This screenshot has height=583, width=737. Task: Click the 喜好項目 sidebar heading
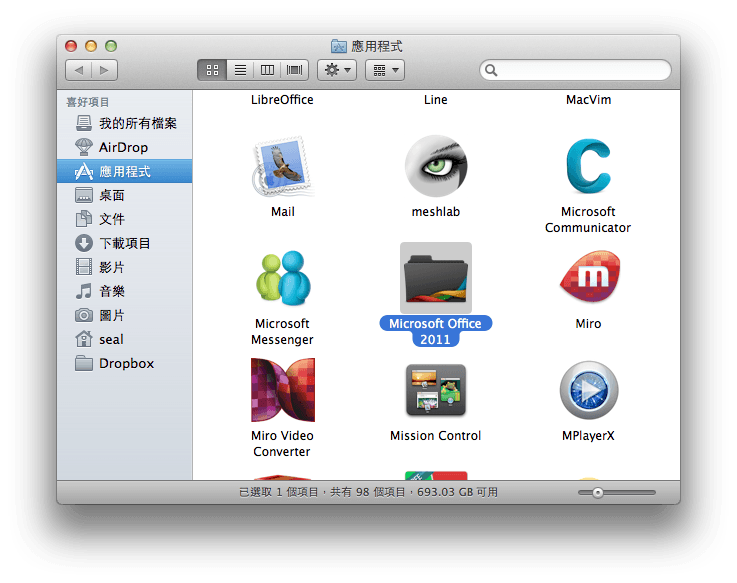coord(88,102)
